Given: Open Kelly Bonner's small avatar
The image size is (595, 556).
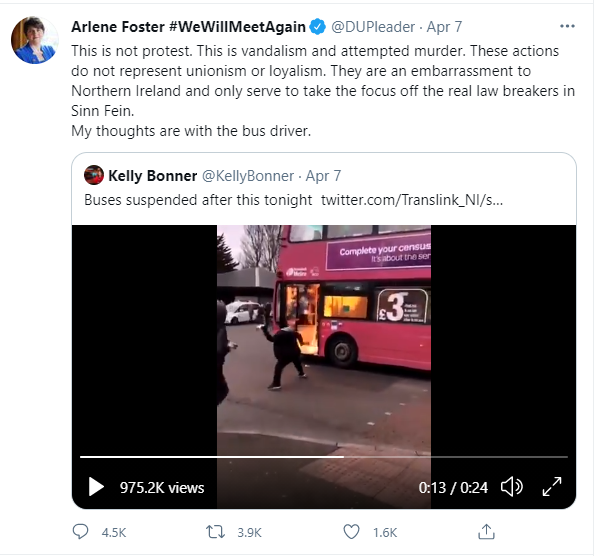Looking at the screenshot, I should (x=94, y=175).
